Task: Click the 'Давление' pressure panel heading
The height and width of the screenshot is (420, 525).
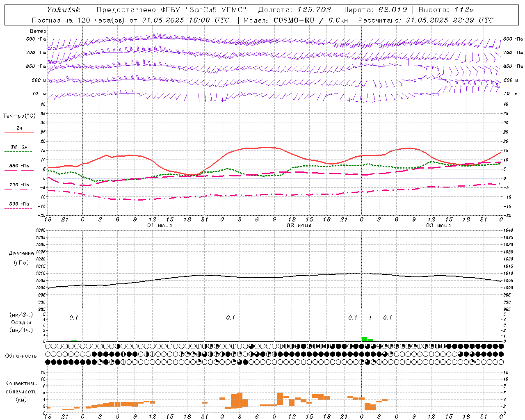Action: (x=21, y=253)
